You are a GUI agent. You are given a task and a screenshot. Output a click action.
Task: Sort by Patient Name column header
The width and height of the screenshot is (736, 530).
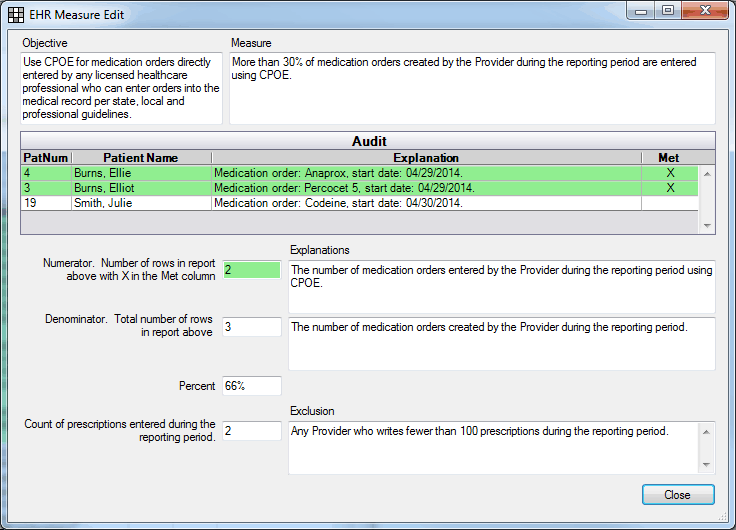click(x=140, y=158)
